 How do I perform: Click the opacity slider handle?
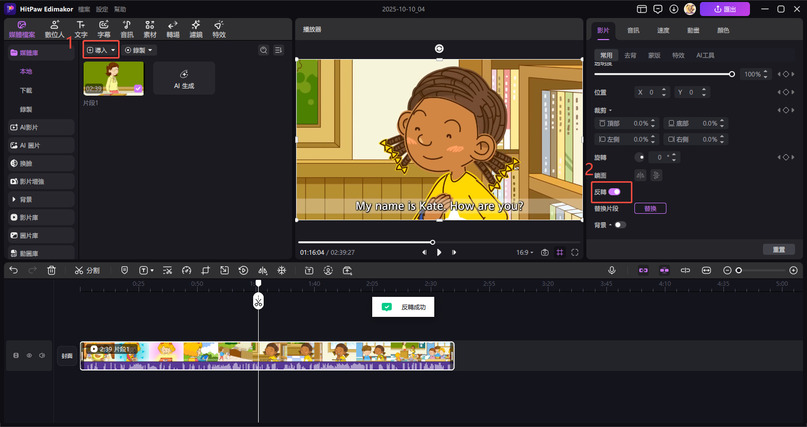click(x=732, y=74)
